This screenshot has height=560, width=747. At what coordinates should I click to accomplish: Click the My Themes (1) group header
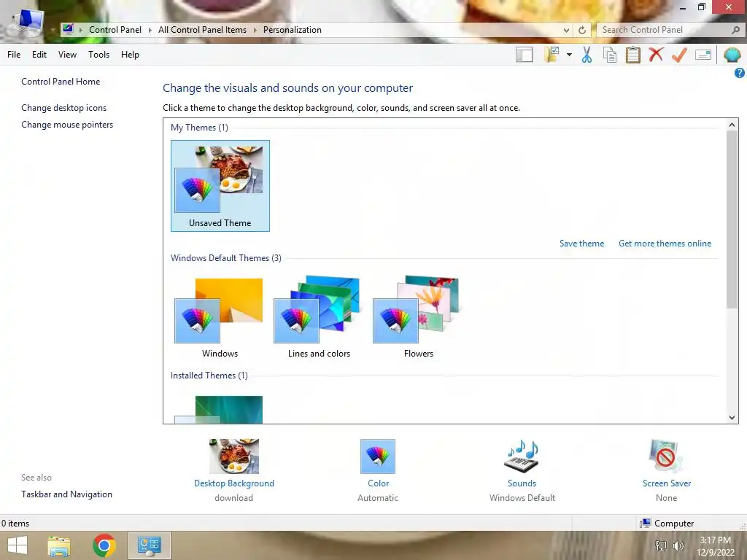coord(200,128)
